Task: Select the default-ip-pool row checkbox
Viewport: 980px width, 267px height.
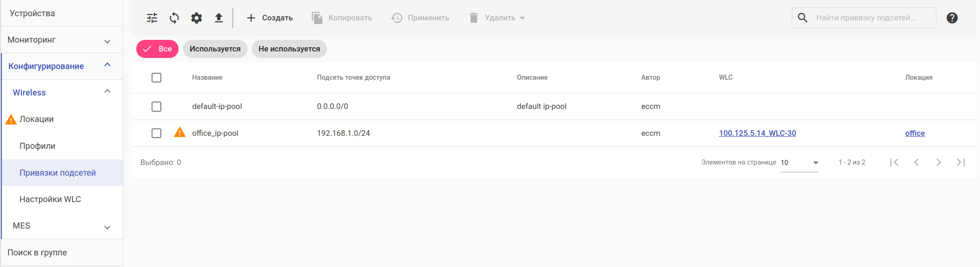Action: pos(157,107)
